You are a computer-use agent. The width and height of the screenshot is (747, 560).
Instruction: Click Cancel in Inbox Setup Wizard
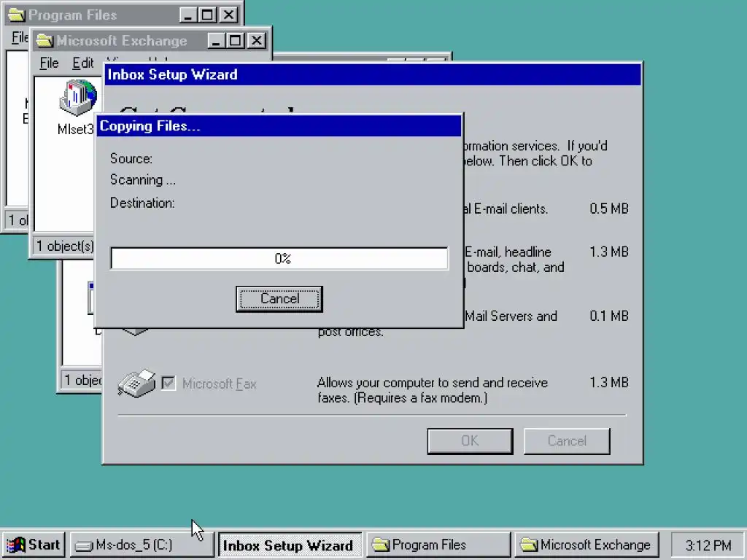click(x=566, y=441)
